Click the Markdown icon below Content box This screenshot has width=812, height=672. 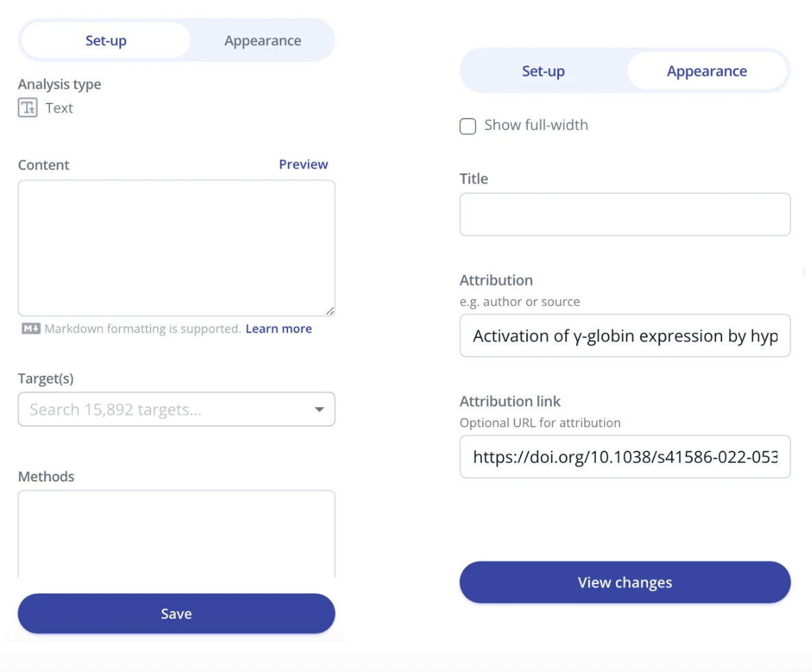(x=31, y=329)
